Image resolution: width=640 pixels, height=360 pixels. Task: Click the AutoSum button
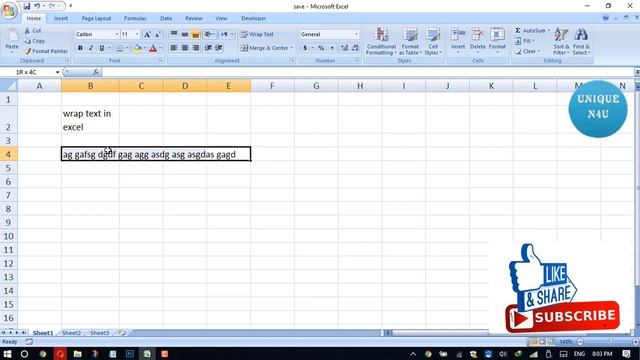530,31
